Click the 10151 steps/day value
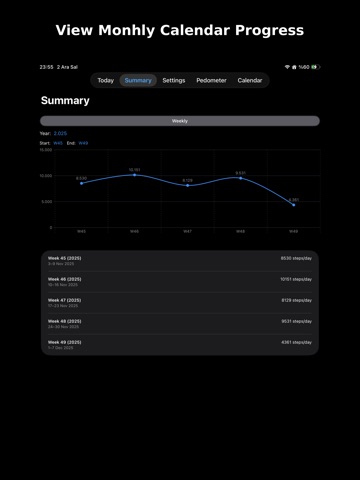The height and width of the screenshot is (480, 360). pyautogui.click(x=296, y=279)
